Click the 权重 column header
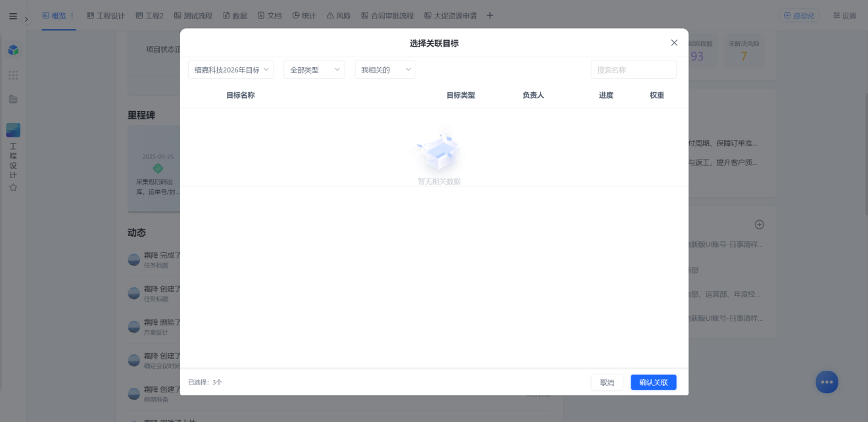 tap(657, 95)
